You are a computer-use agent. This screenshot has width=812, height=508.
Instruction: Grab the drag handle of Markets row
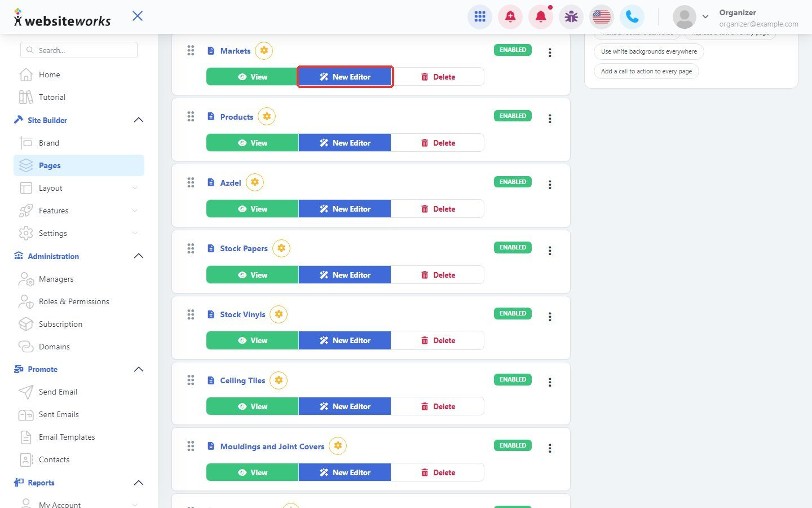[x=191, y=51]
